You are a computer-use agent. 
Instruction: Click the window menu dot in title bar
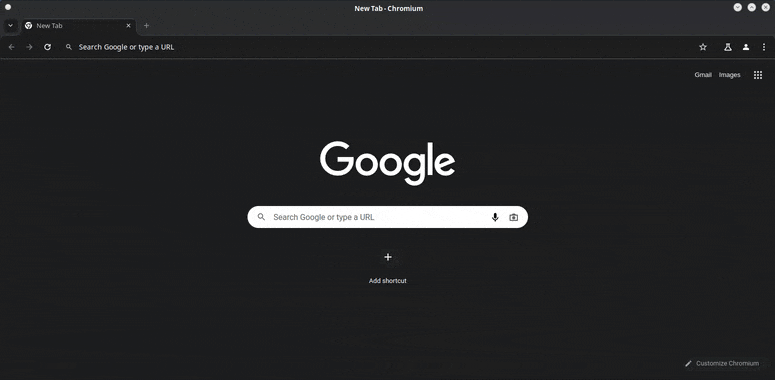coord(7,7)
